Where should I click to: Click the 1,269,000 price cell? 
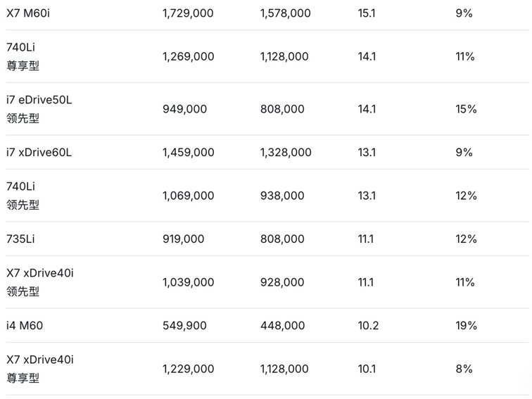coord(188,57)
